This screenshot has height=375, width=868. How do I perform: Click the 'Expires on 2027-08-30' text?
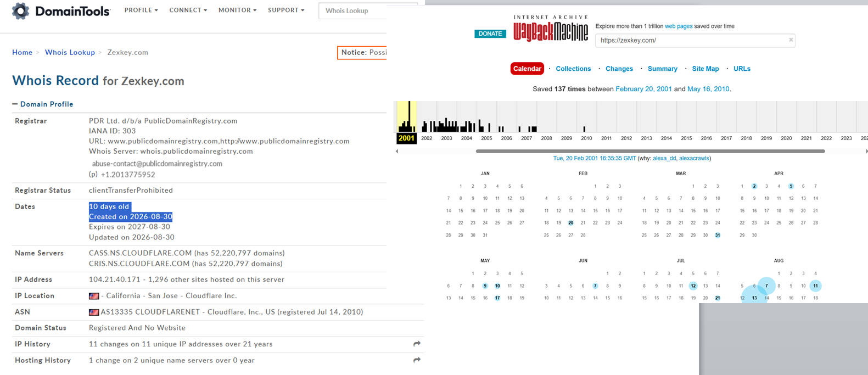[x=130, y=227]
